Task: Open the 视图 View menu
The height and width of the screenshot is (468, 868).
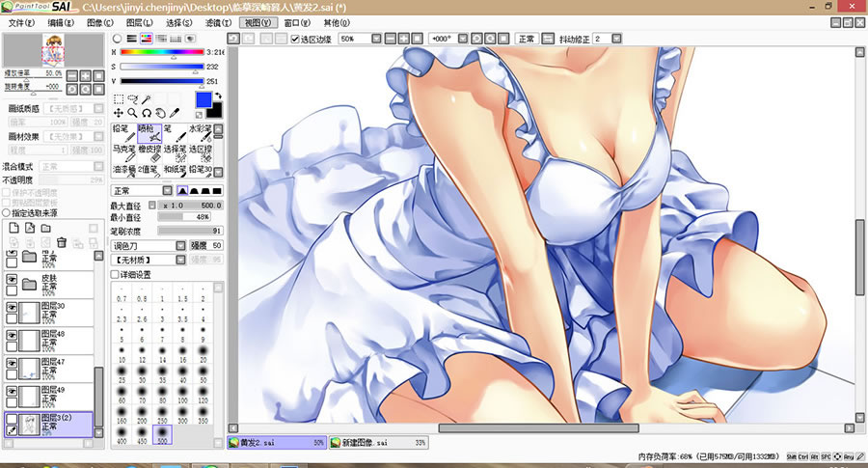Action: click(258, 23)
